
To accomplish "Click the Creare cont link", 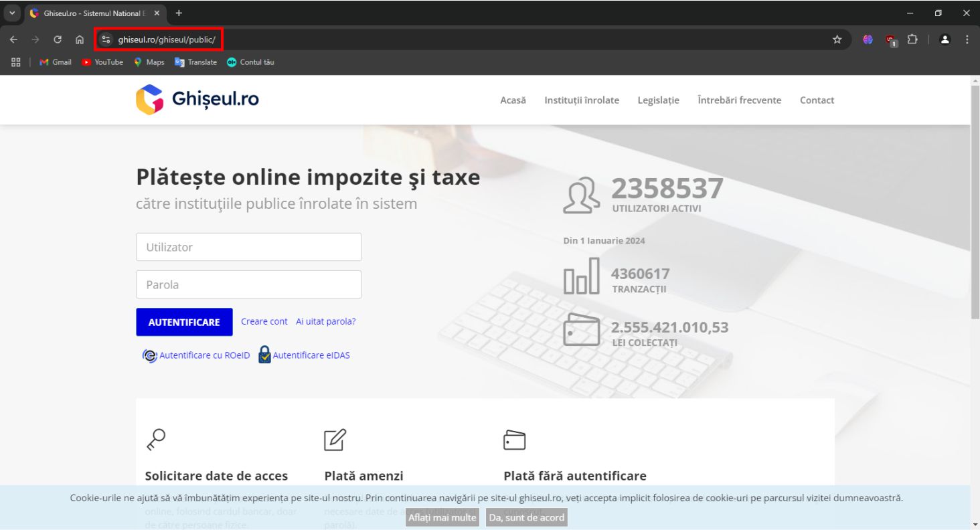I will (264, 321).
